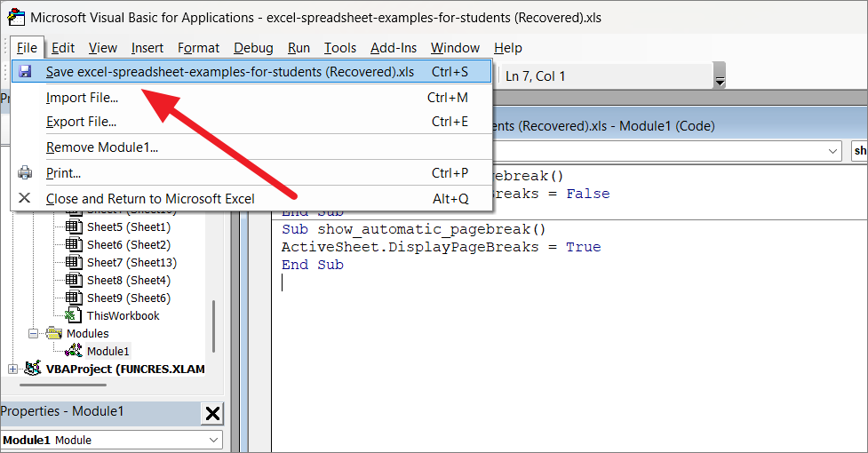
Task: Click the project explorer vertical scrollbar
Action: (x=213, y=326)
